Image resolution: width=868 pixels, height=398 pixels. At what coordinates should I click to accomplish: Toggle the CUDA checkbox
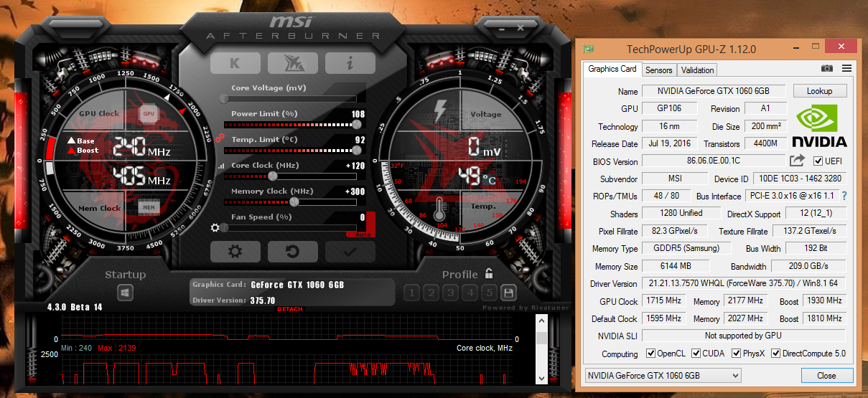pyautogui.click(x=696, y=354)
